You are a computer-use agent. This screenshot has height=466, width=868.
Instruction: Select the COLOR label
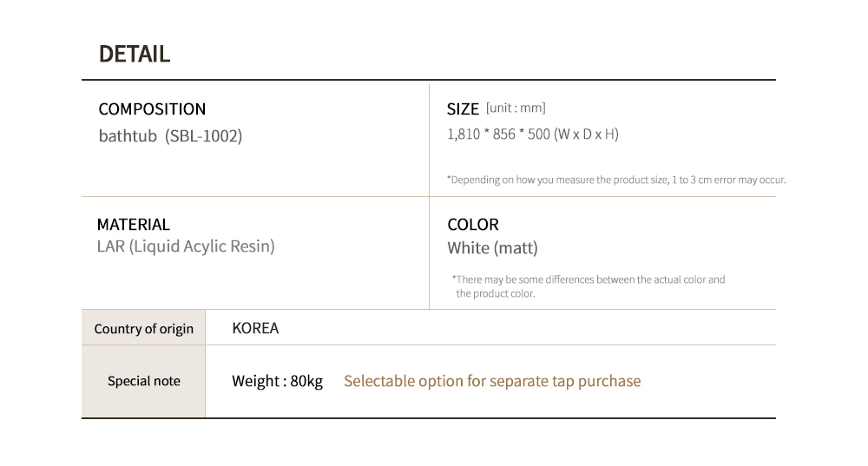(473, 225)
